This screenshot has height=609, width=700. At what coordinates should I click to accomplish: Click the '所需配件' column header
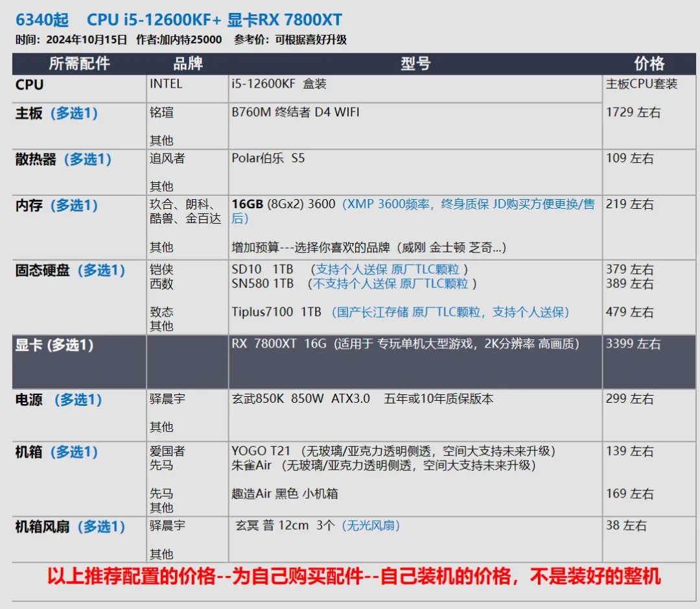coord(79,64)
